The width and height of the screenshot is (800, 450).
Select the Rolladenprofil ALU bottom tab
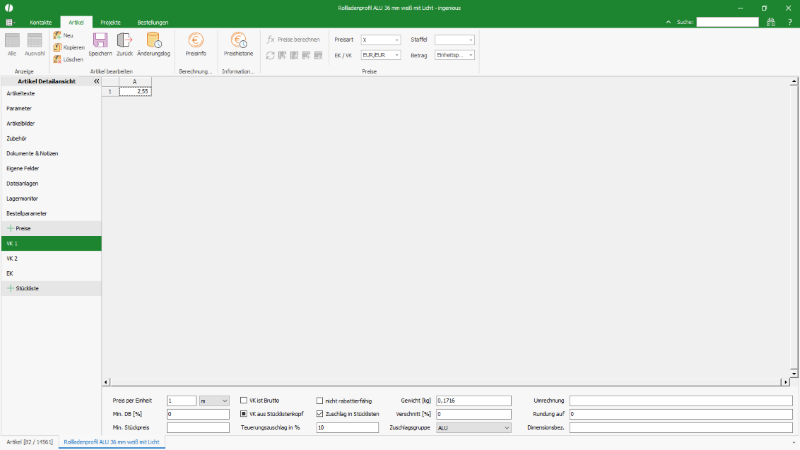pyautogui.click(x=111, y=442)
